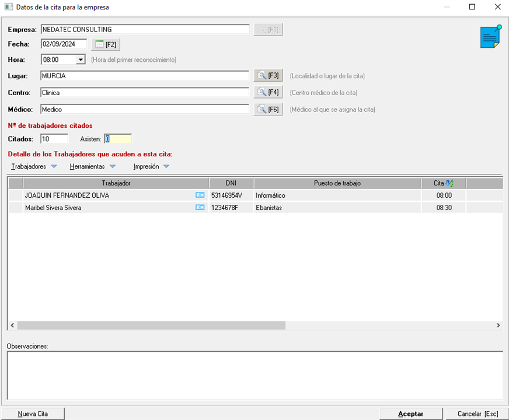The height and width of the screenshot is (420, 509).
Task: Select row JOAQUIN FERNANDEZ OLIVA
Action: (256, 195)
